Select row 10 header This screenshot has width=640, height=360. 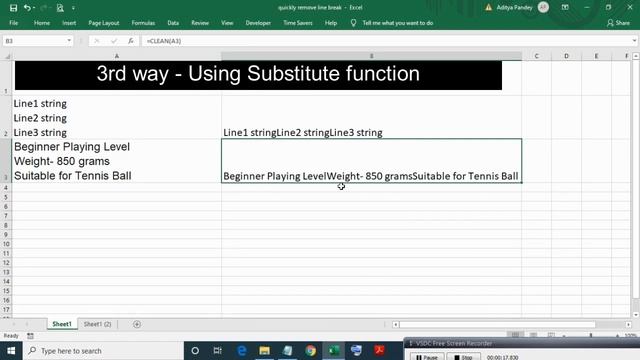click(x=6, y=244)
